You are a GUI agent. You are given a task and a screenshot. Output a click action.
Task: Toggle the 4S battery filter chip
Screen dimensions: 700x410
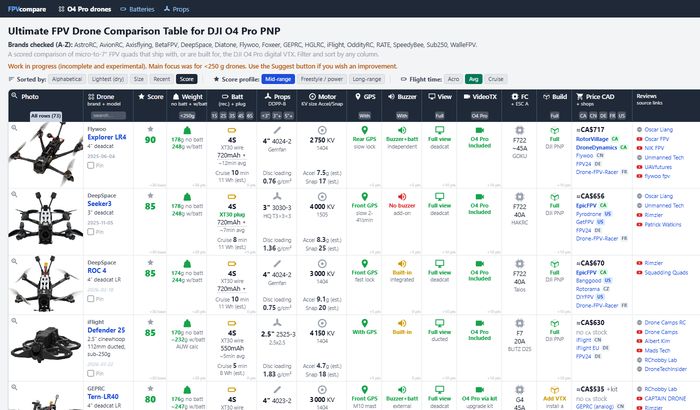(241, 116)
